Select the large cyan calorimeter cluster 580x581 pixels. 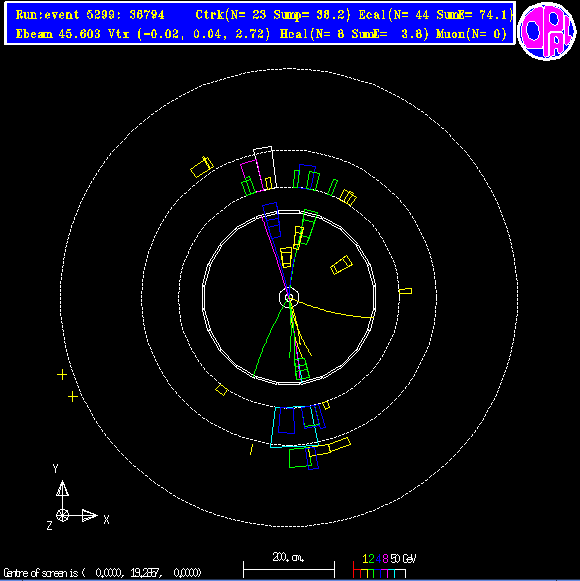[294, 427]
